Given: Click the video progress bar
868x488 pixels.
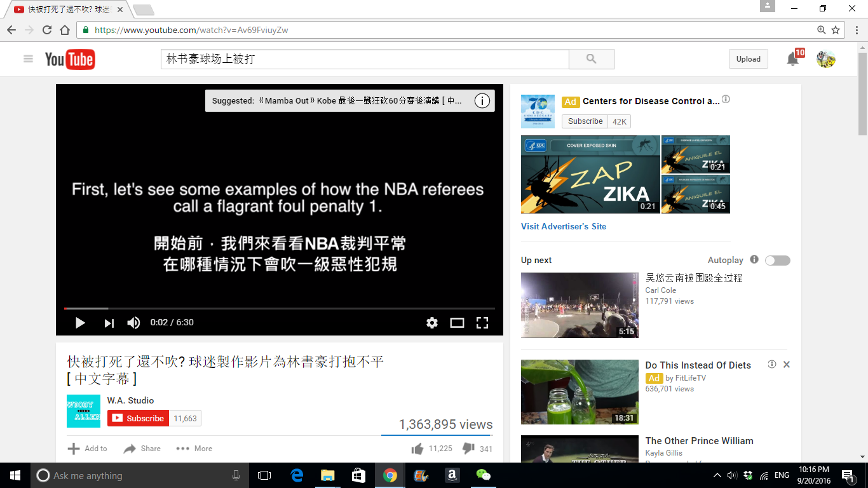Looking at the screenshot, I should 280,309.
